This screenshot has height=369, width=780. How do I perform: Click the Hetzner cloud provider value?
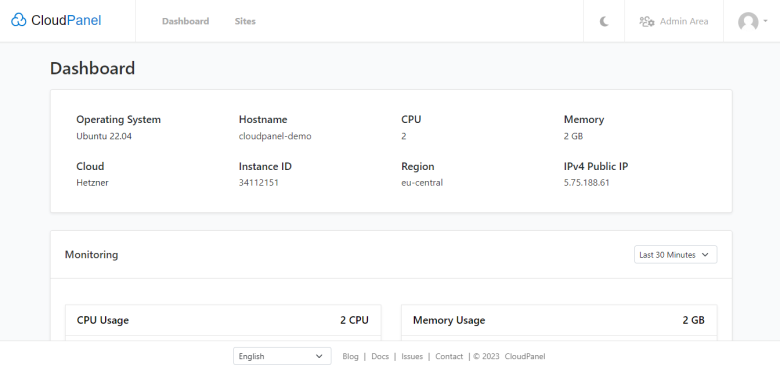point(93,183)
